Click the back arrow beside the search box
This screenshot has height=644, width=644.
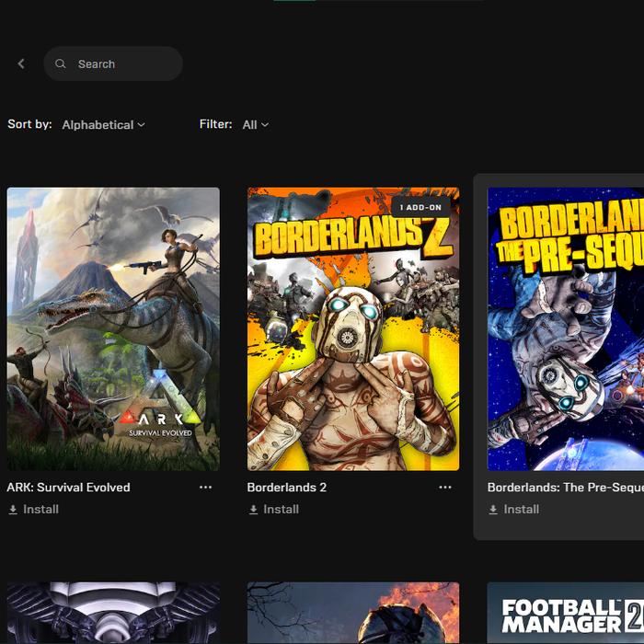coord(21,64)
